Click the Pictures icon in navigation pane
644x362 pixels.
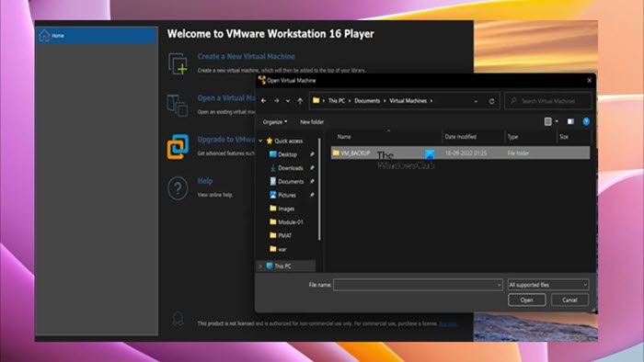272,195
